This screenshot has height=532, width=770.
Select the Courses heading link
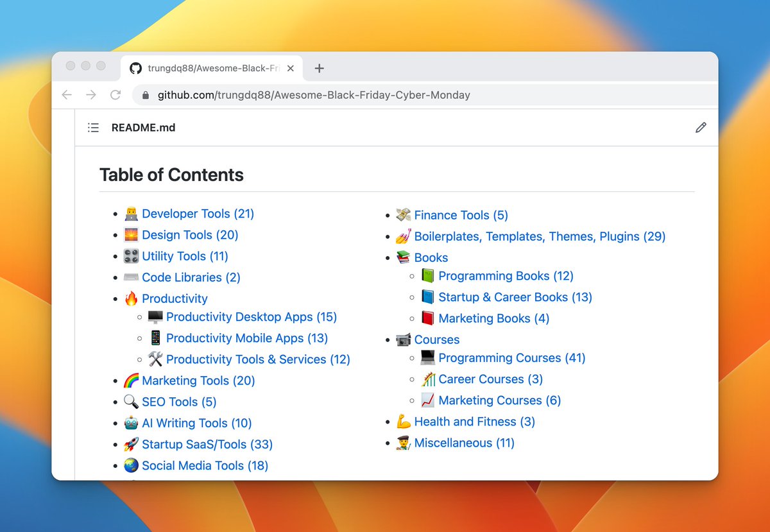point(437,339)
